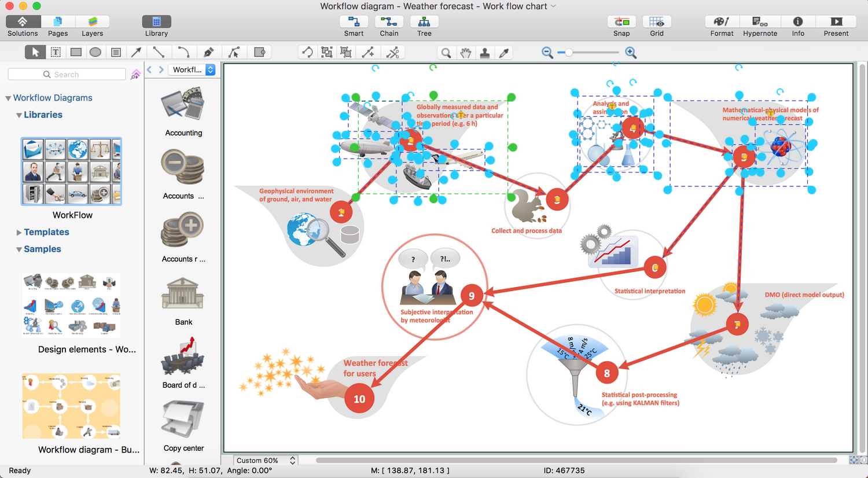Screen dimensions: 868x478
Task: Open document title dropdown chevron
Action: pos(553,6)
